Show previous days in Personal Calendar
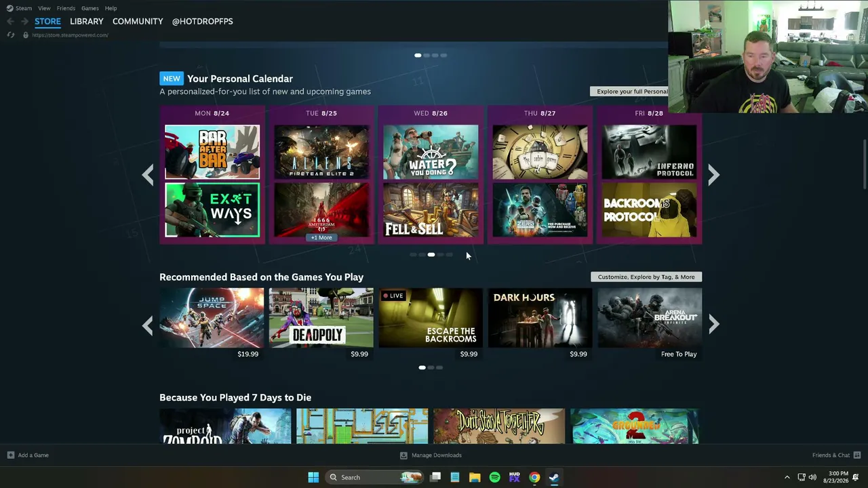The height and width of the screenshot is (488, 868). click(x=147, y=175)
